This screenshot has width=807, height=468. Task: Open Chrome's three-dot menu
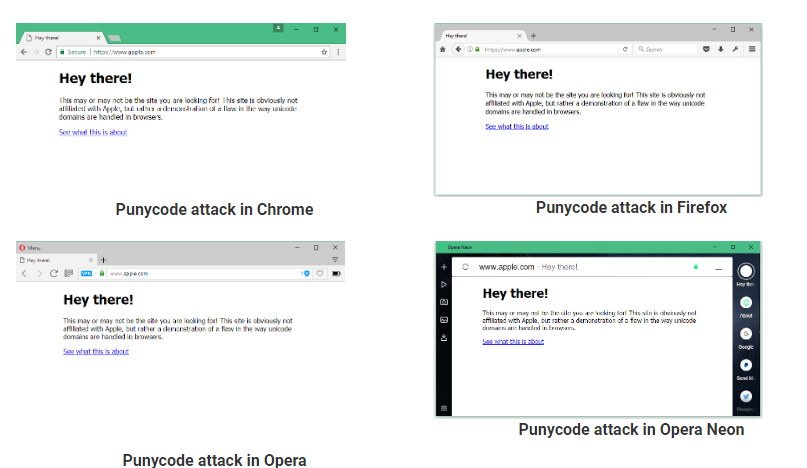338,52
